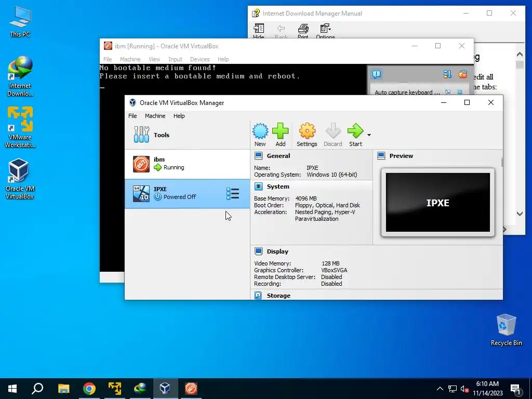The image size is (532, 399).
Task: Select the IPXE virtual machine entry
Action: (x=187, y=193)
